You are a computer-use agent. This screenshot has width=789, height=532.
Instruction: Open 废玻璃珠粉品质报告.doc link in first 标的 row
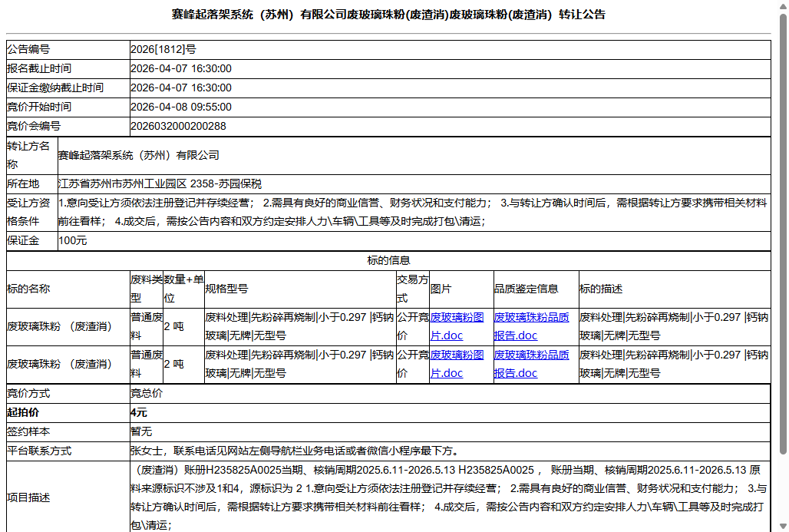tap(531, 326)
